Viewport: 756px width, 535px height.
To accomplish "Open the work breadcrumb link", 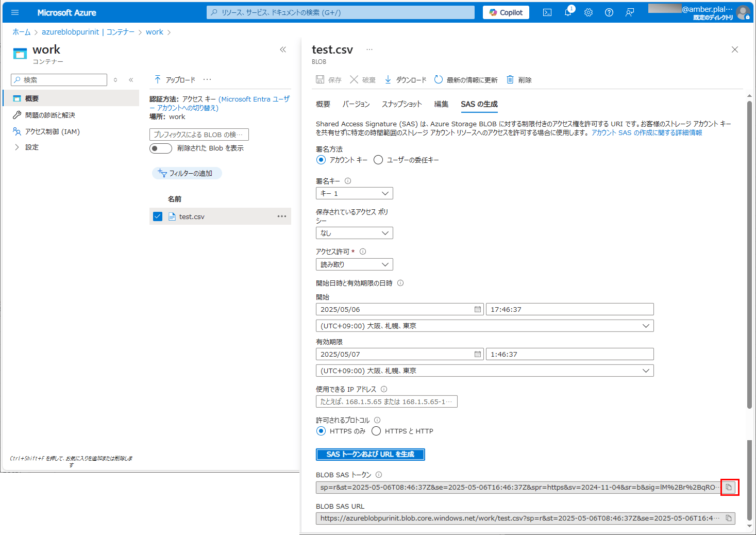I will coord(155,32).
